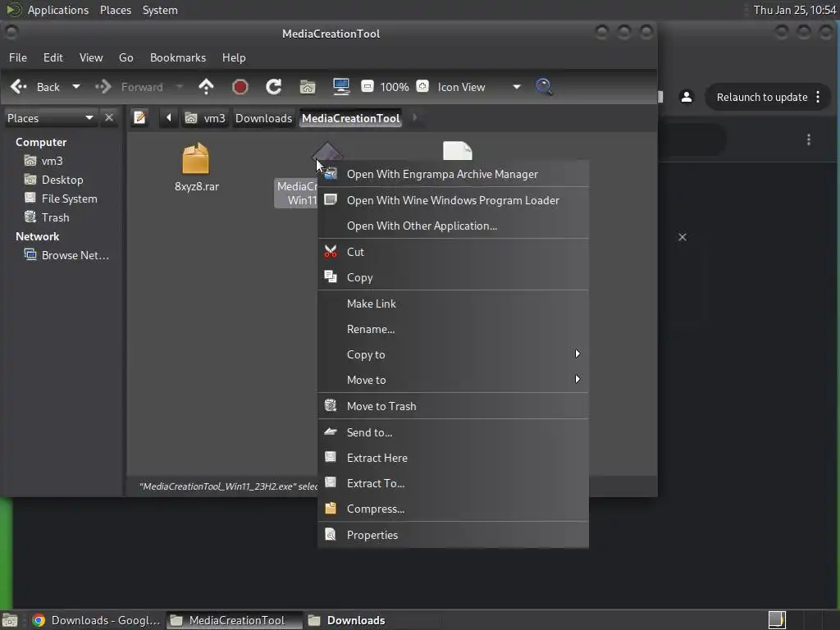This screenshot has width=840, height=630.
Task: Open the Computer toolbar icon
Action: point(341,87)
